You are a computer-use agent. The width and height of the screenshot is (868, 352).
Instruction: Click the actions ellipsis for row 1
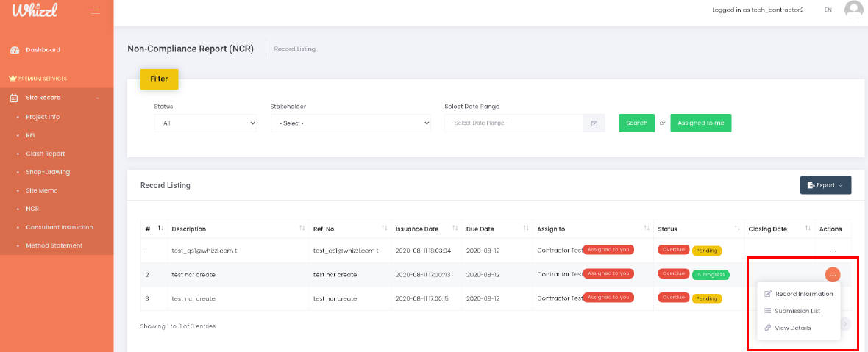click(x=832, y=251)
